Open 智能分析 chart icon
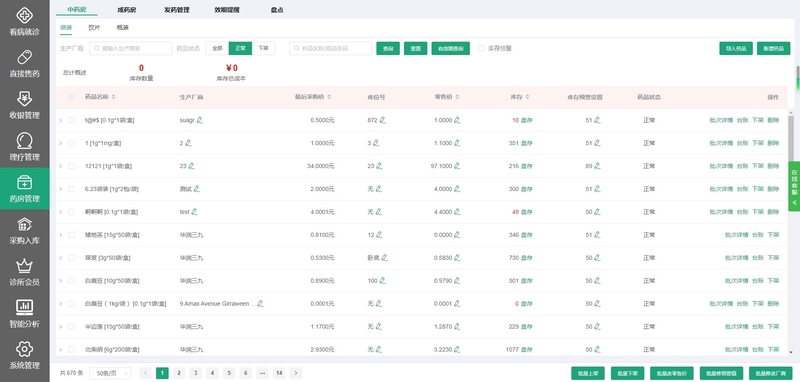This screenshot has height=382, width=800. coord(24,307)
